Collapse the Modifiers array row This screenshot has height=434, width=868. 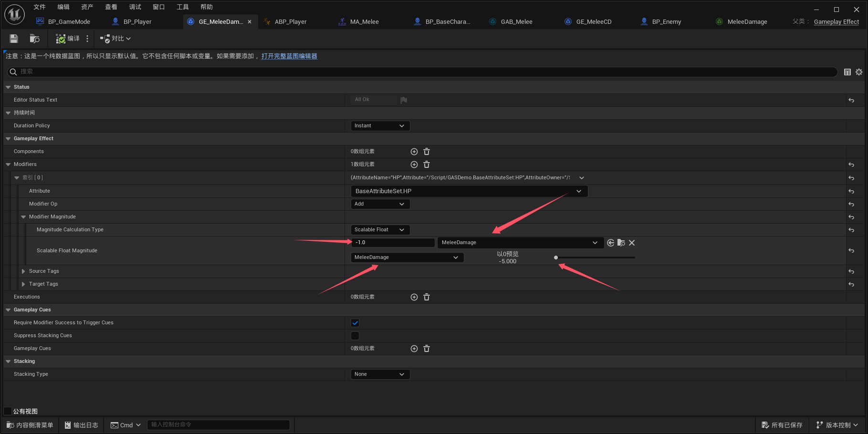click(8, 165)
